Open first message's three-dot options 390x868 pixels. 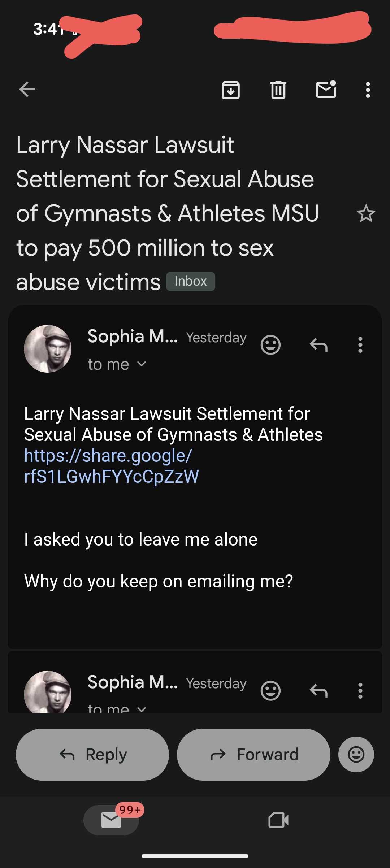click(360, 345)
